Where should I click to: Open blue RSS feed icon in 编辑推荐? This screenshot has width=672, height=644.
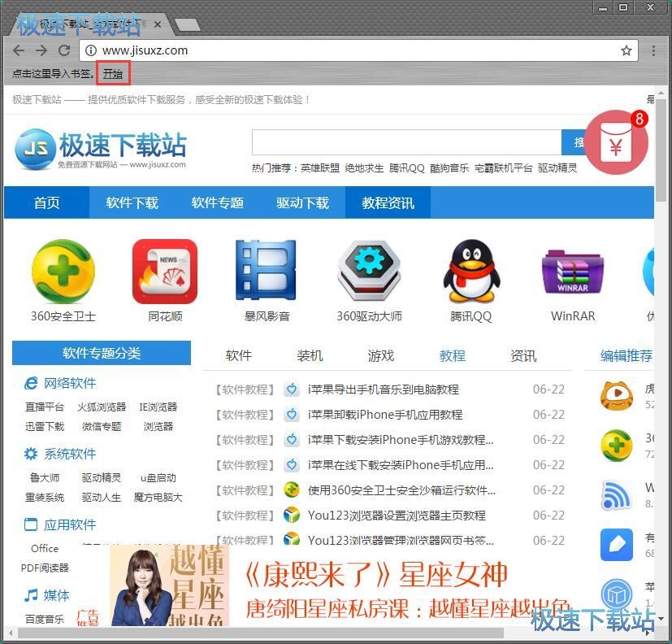click(616, 495)
